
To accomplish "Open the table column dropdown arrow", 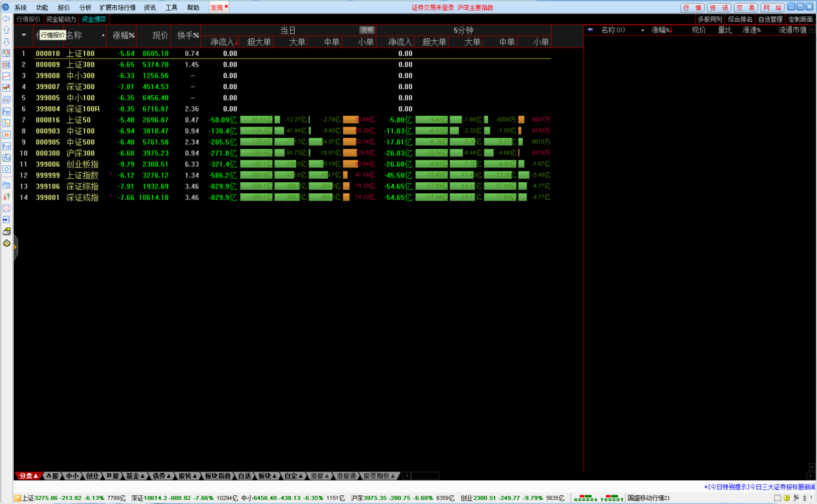I will pyautogui.click(x=24, y=35).
